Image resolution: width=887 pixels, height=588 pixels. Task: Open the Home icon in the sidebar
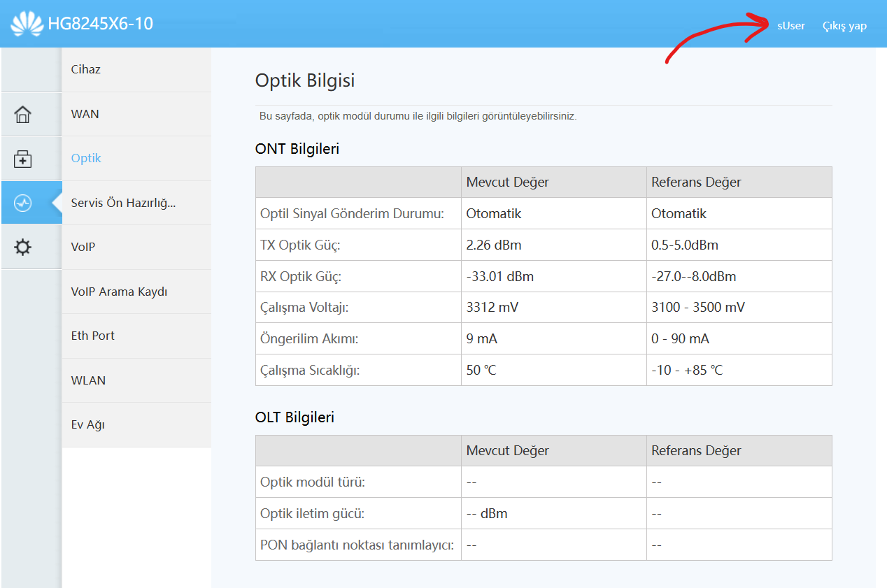[23, 115]
